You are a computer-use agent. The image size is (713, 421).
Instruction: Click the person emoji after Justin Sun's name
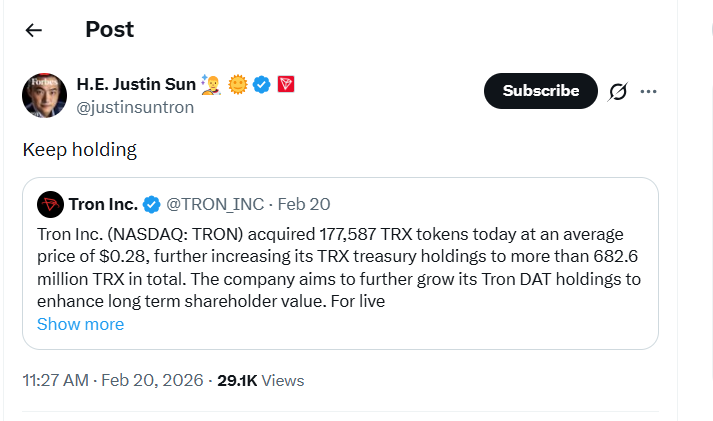click(x=210, y=84)
